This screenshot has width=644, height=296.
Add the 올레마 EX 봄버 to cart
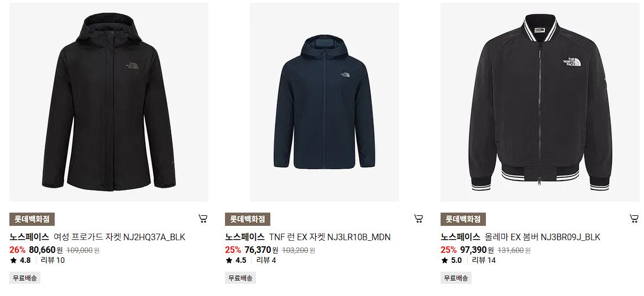634,218
